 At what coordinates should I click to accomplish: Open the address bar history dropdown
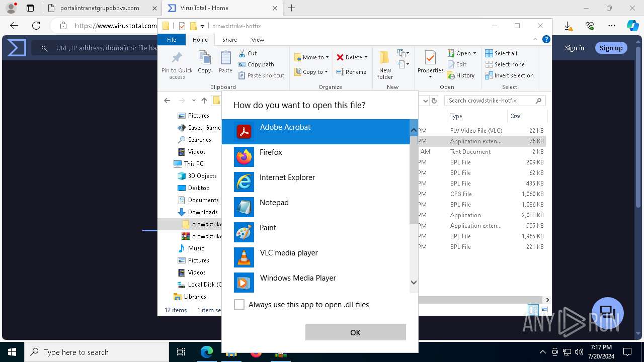tap(425, 101)
